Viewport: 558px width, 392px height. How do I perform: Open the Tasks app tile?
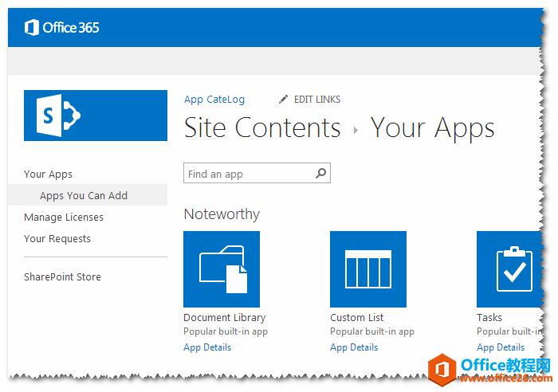point(509,269)
